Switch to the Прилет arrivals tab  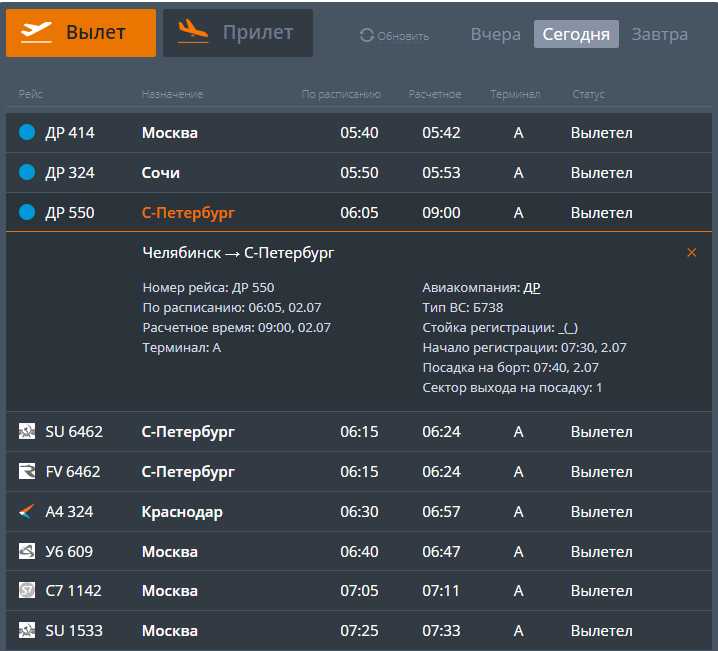click(238, 33)
